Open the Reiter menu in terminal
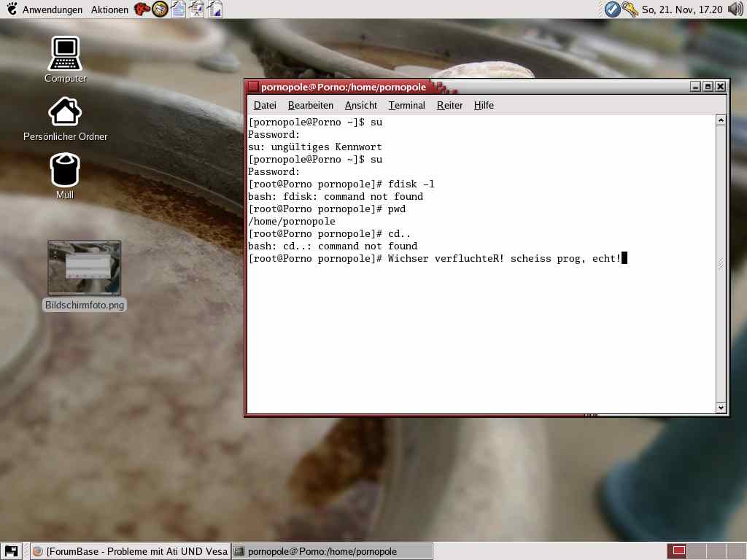The width and height of the screenshot is (747, 560). (449, 105)
